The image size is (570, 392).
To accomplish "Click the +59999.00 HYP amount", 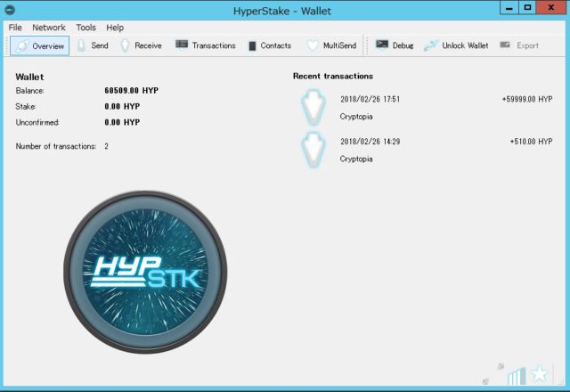I will tap(527, 99).
